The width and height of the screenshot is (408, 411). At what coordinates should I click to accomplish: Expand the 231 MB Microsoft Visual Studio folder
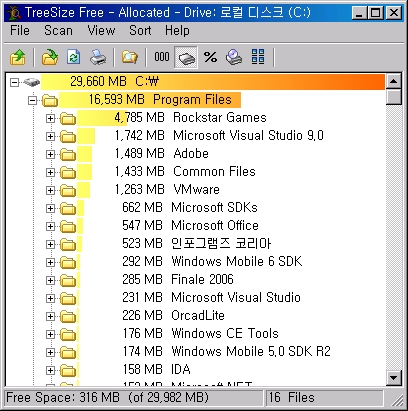[x=50, y=298]
